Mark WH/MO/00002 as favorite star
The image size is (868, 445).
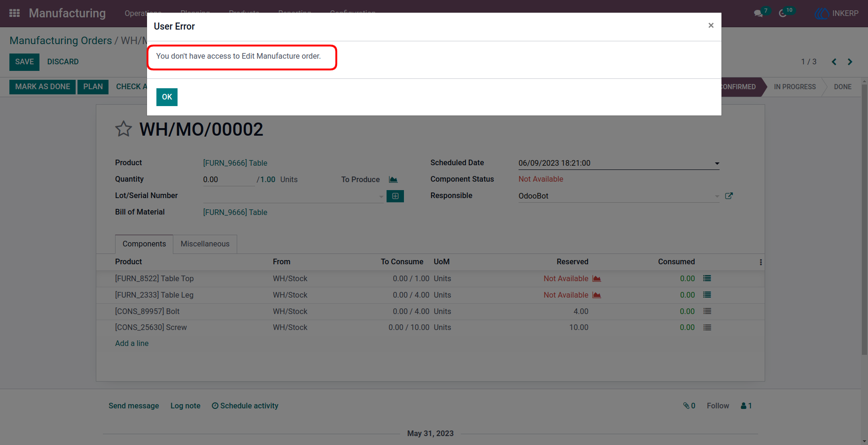click(124, 129)
